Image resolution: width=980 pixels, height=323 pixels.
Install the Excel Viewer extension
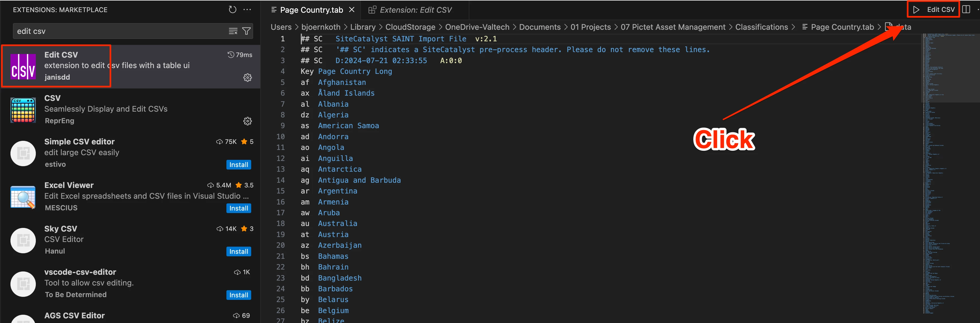pos(239,208)
